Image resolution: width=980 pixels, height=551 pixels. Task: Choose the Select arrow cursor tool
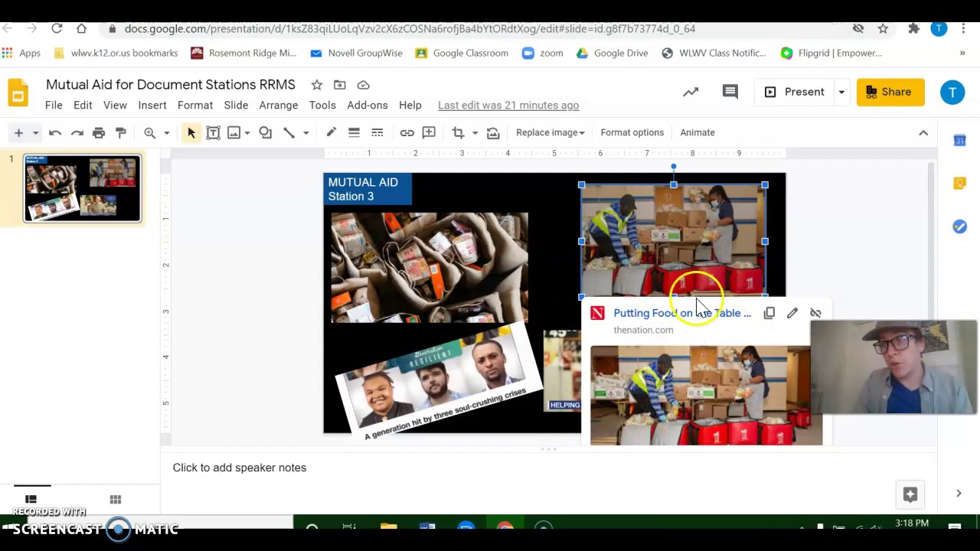coord(191,132)
